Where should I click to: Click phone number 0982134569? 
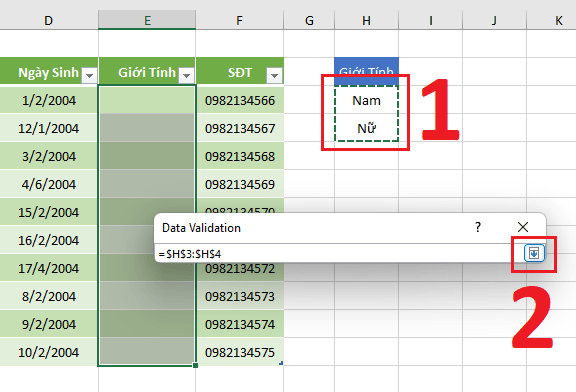point(240,184)
